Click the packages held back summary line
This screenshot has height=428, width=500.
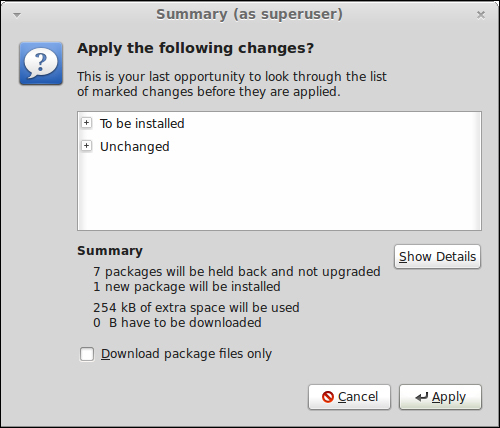pos(237,272)
